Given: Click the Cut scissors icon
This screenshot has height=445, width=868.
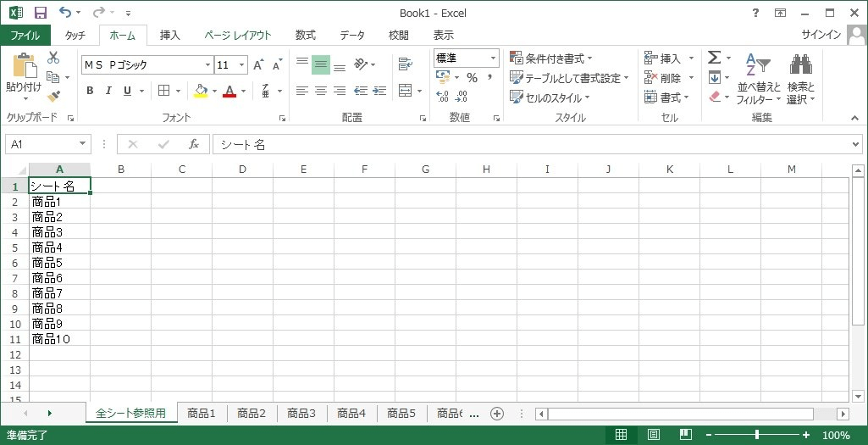Looking at the screenshot, I should pyautogui.click(x=53, y=58).
